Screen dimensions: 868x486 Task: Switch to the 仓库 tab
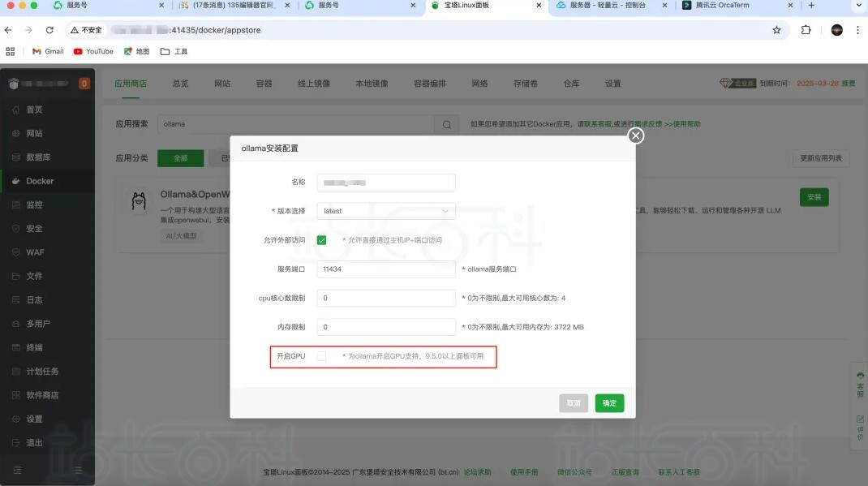coord(571,84)
